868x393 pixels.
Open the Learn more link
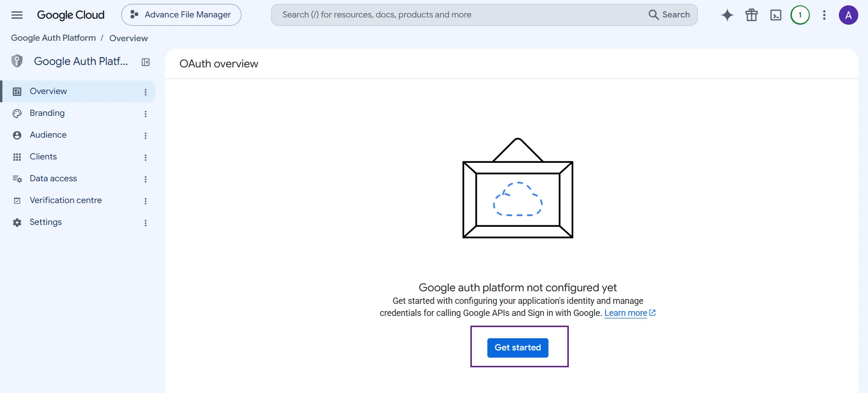click(630, 313)
